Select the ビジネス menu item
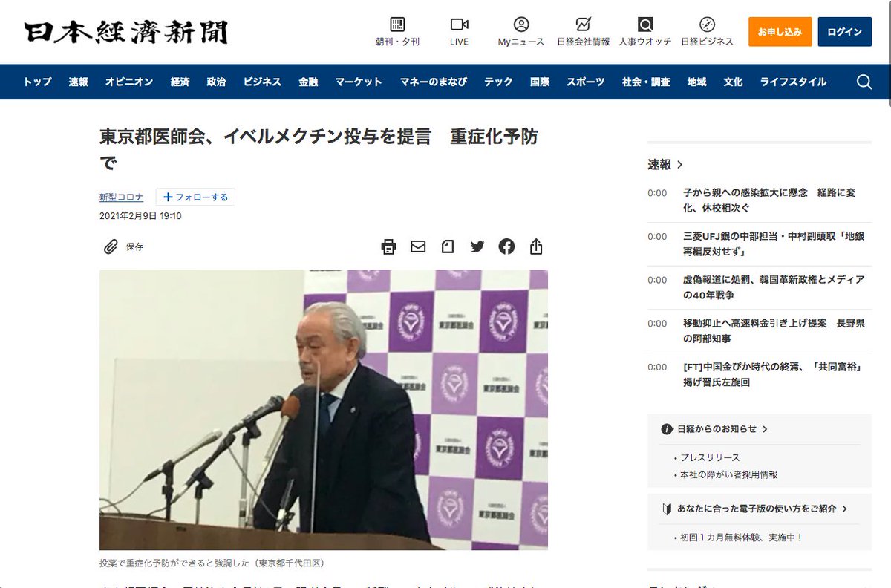Viewport: 891px width, 588px height. (x=262, y=82)
